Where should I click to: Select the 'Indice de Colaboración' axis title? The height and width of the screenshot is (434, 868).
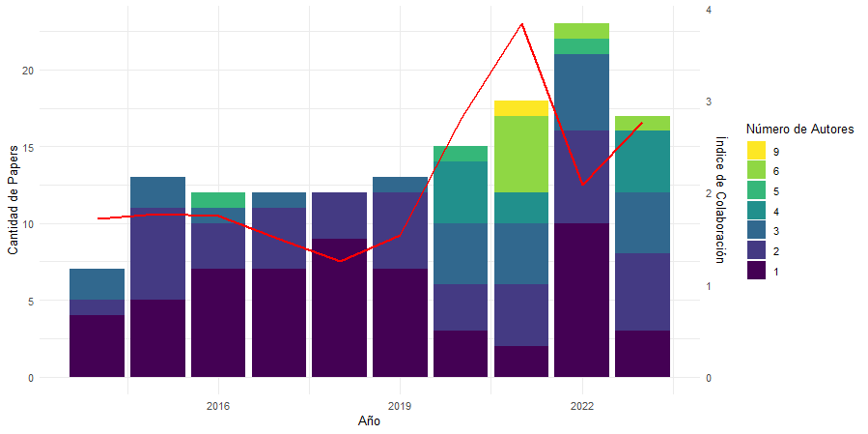point(720,199)
